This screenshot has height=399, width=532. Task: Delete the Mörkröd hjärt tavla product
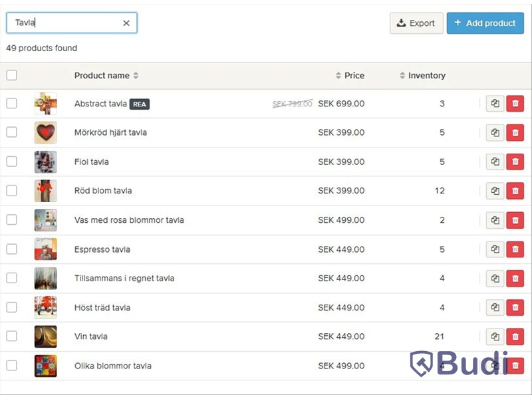point(515,132)
